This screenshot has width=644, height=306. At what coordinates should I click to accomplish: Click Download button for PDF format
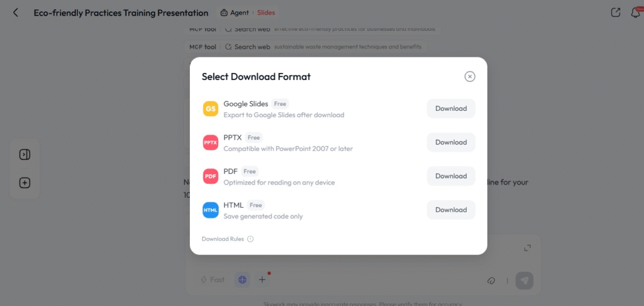coord(451,176)
